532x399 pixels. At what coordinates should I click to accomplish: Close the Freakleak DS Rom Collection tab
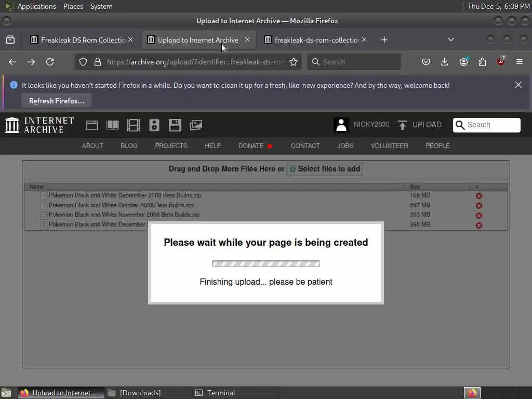(130, 39)
